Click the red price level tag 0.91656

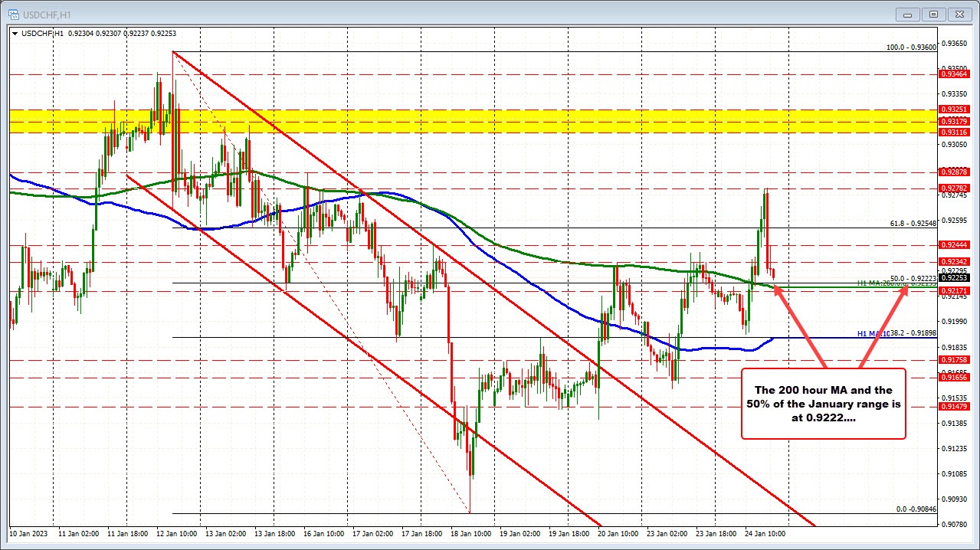coord(953,377)
